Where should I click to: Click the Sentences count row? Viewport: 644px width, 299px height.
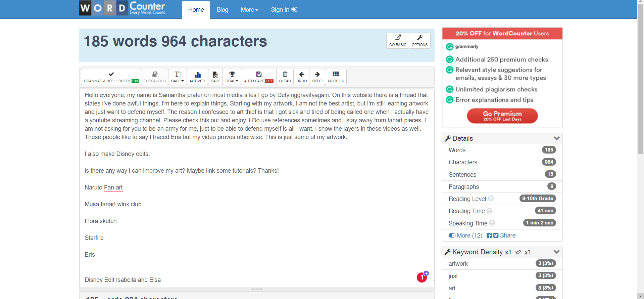pyautogui.click(x=502, y=174)
